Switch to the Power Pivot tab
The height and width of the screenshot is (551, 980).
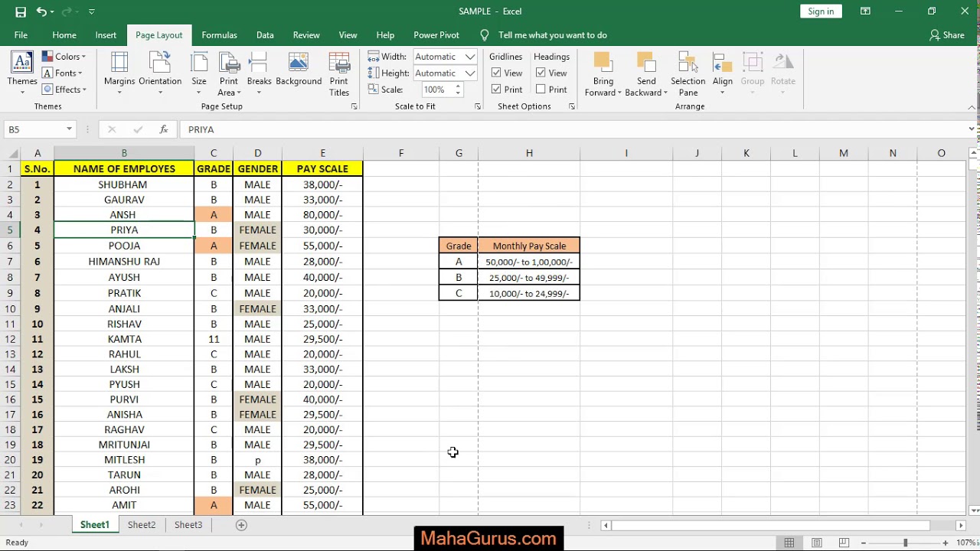(436, 35)
